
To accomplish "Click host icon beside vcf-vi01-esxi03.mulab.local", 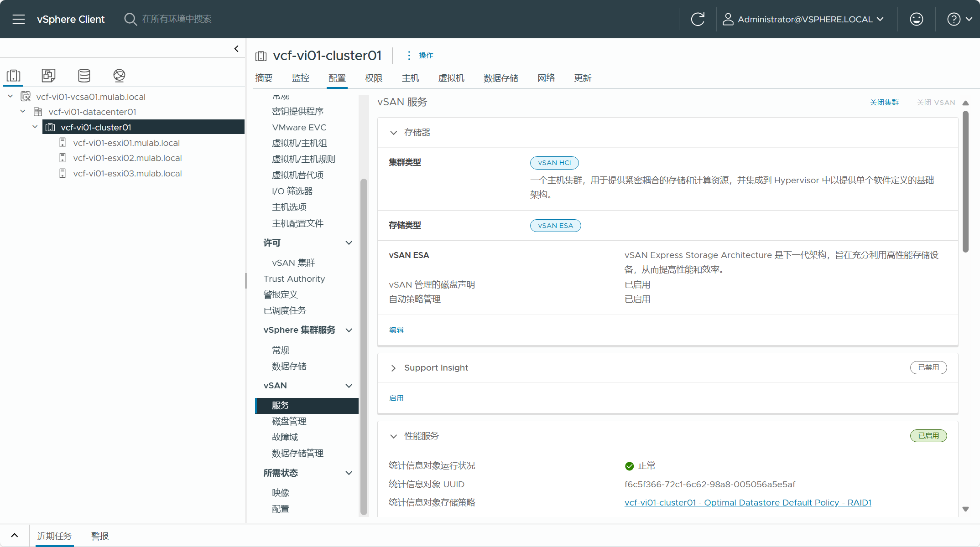I will pos(63,174).
